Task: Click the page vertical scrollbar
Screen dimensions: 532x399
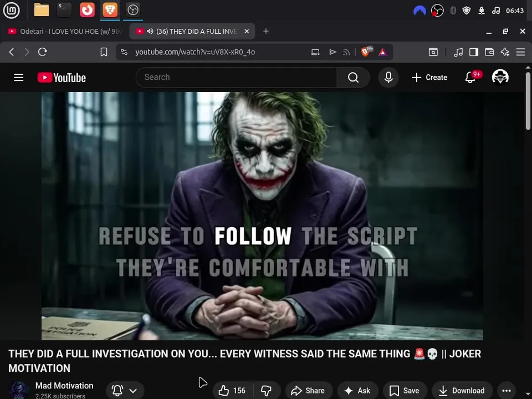Action: point(528,101)
